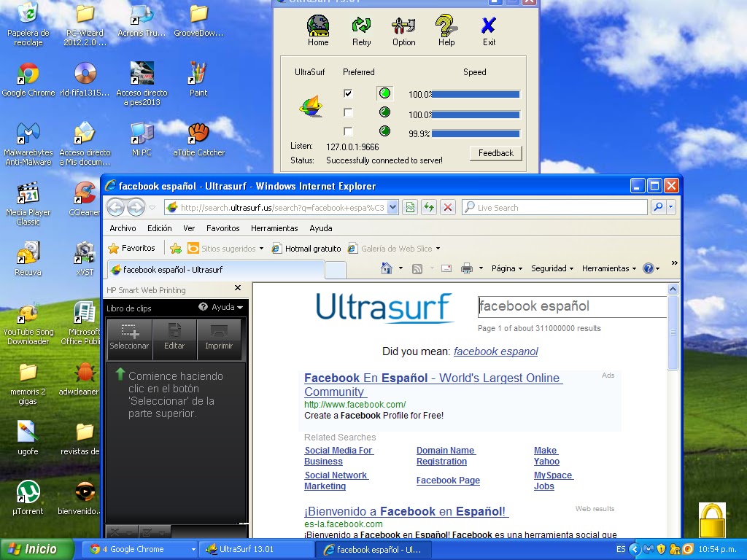Select the 99.9% speed bar
Viewport: 747px width, 560px height.
(476, 134)
